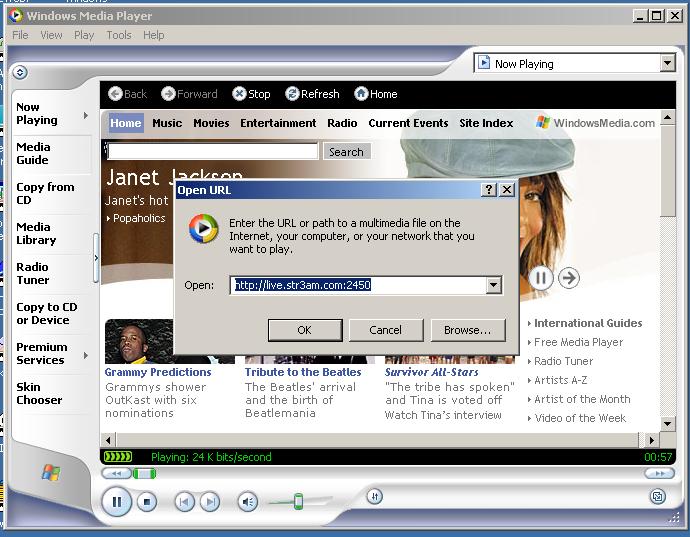This screenshot has width=690, height=537.
Task: Click the Free Media Player link
Action: pyautogui.click(x=578, y=342)
